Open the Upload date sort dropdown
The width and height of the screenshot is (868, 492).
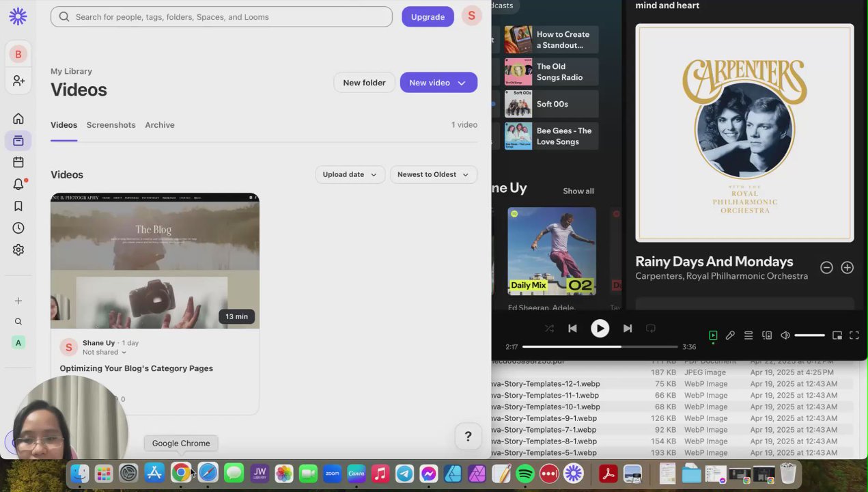[x=350, y=174]
